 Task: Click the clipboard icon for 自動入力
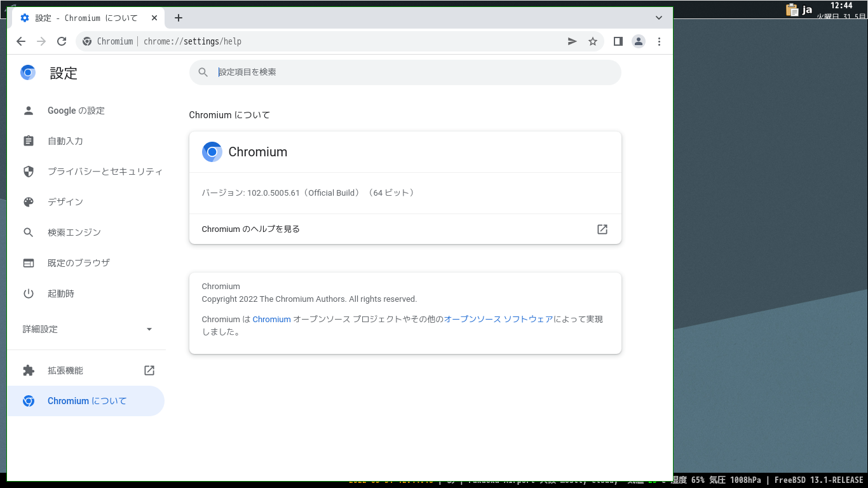click(29, 141)
